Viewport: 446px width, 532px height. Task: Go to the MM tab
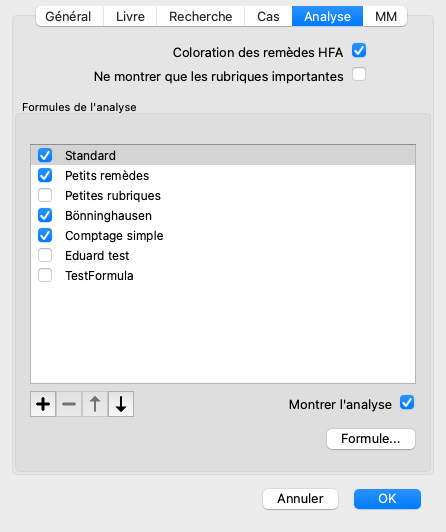point(385,16)
